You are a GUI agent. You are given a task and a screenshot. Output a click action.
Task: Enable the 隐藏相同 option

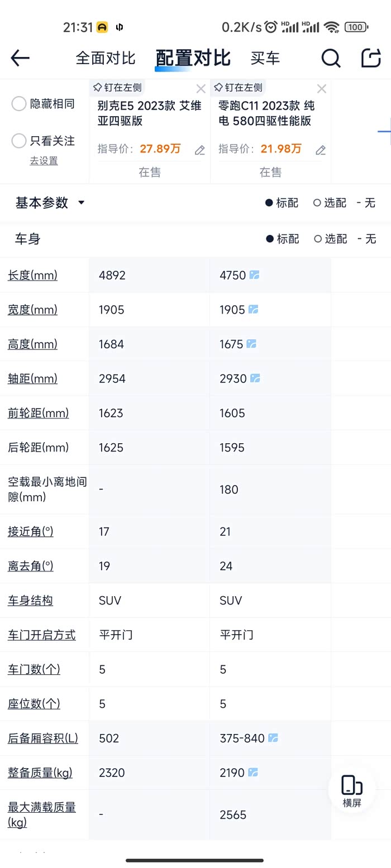point(20,104)
